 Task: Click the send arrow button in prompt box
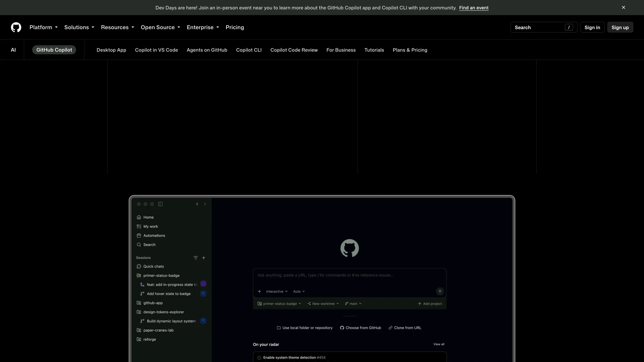(x=440, y=291)
